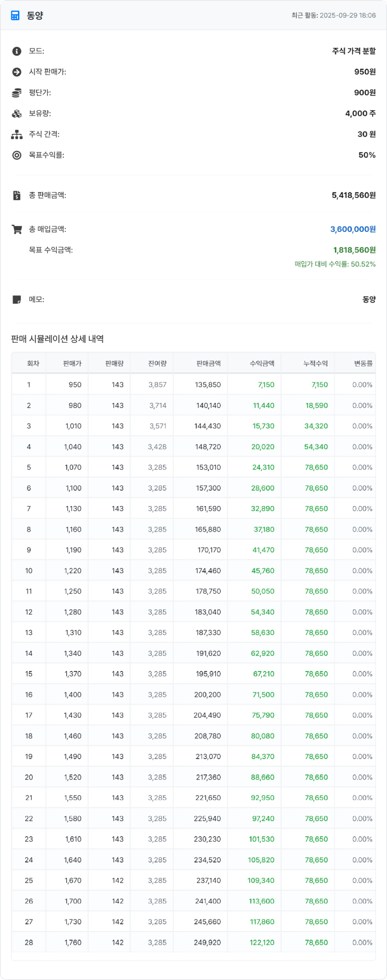Click the 동양 memo value text
Viewport: 387px width, 980px height.
coord(370,299)
